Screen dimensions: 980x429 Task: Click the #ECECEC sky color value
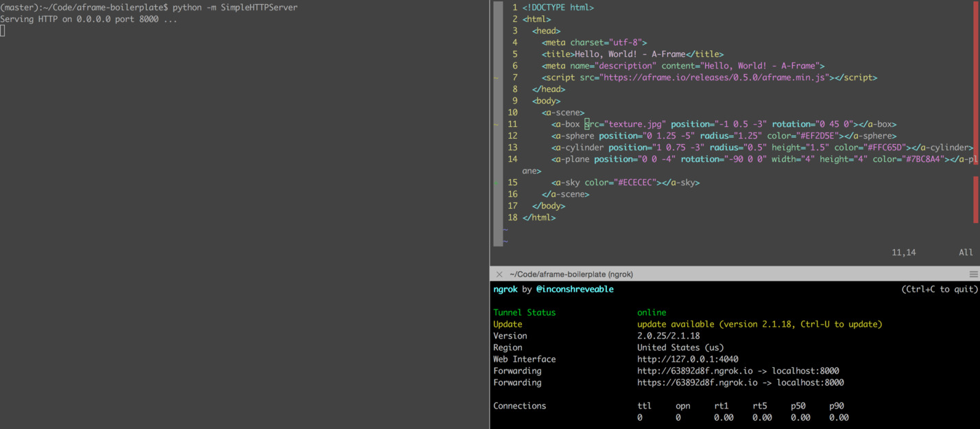[x=636, y=183]
